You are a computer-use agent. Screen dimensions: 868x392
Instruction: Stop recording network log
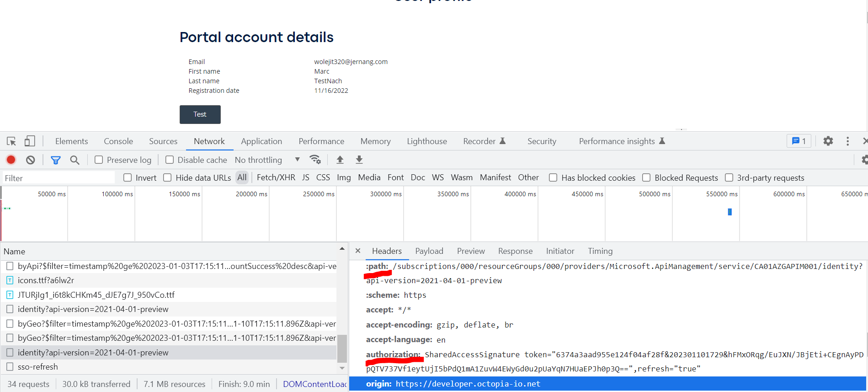tap(11, 160)
